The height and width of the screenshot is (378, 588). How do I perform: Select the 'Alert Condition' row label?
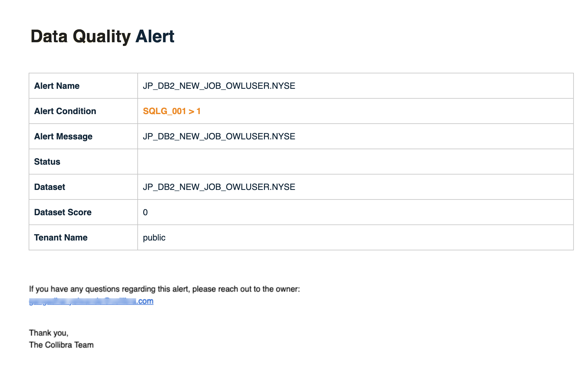click(x=65, y=111)
